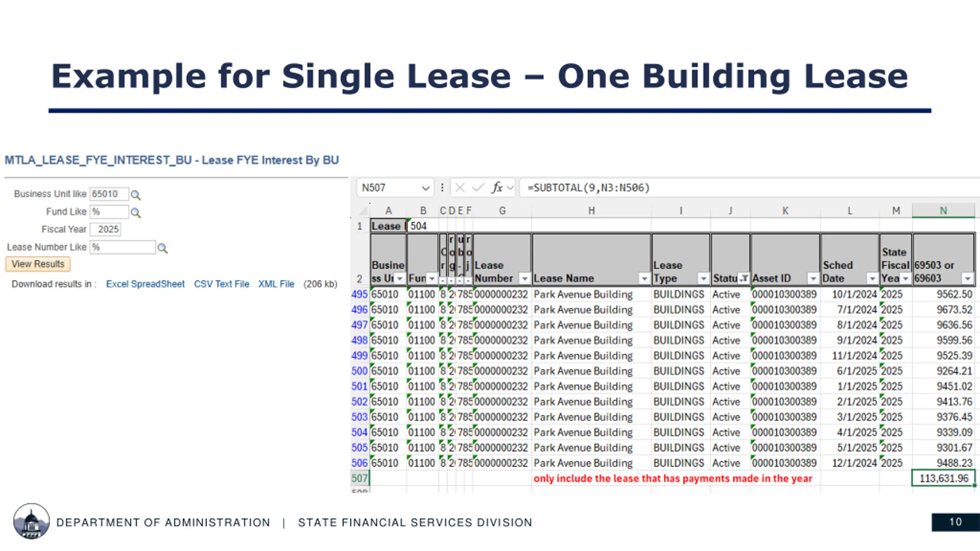
Task: Click the formula bar cancel X icon
Action: pyautogui.click(x=460, y=188)
